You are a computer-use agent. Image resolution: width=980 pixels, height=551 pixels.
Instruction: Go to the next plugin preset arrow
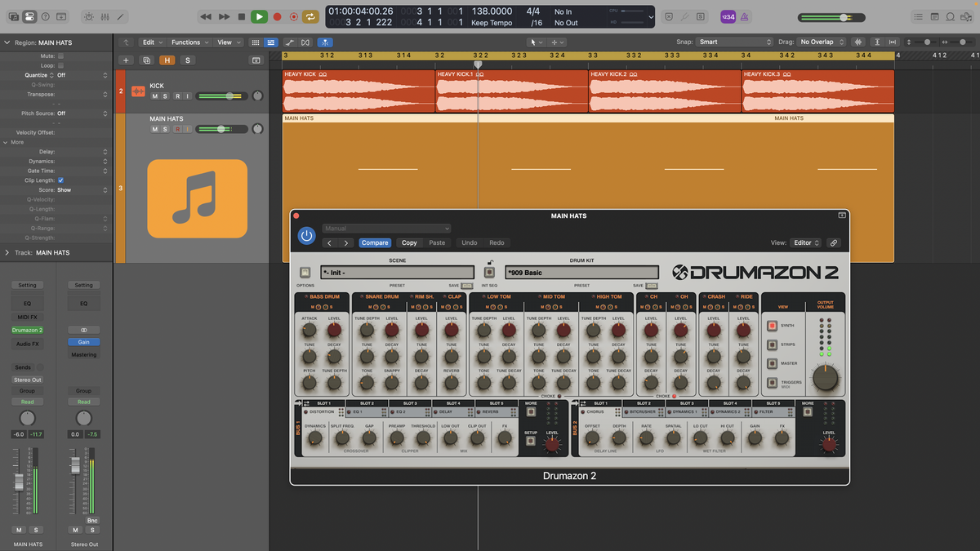(x=346, y=242)
